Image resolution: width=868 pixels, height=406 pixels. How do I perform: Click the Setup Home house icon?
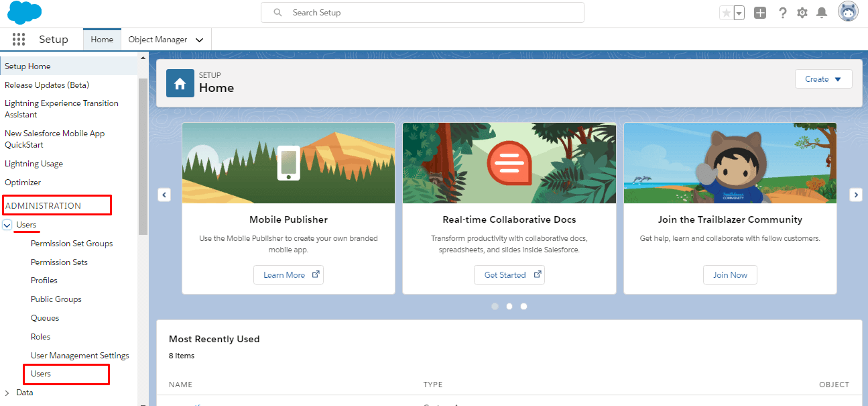[180, 83]
